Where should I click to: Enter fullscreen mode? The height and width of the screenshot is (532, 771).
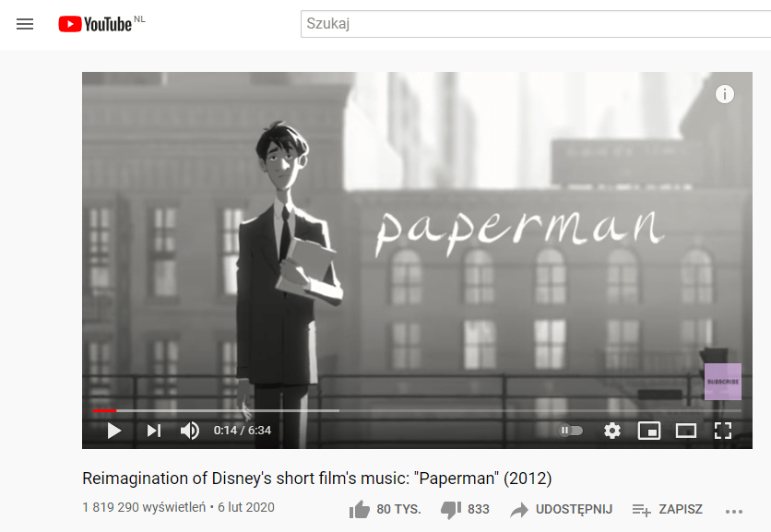click(723, 431)
